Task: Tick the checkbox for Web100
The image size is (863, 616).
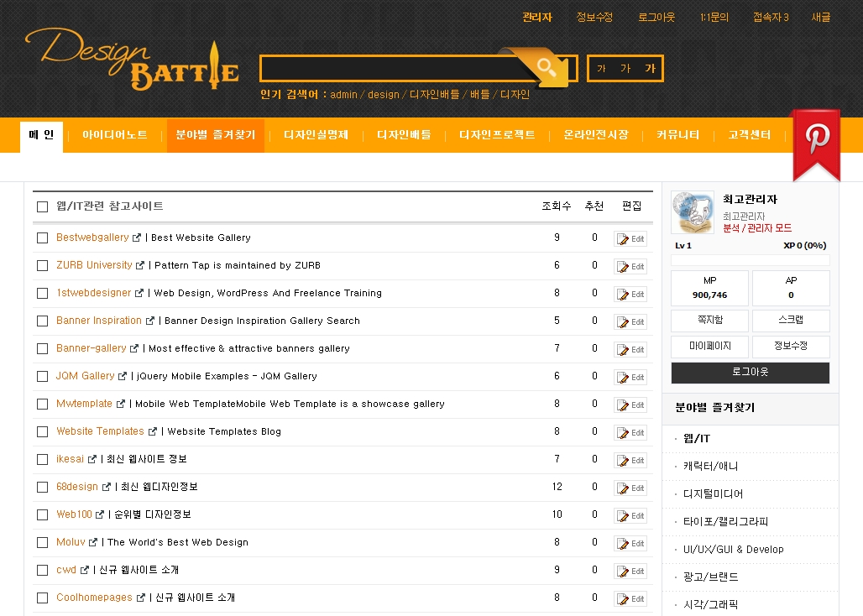Action: tap(43, 514)
